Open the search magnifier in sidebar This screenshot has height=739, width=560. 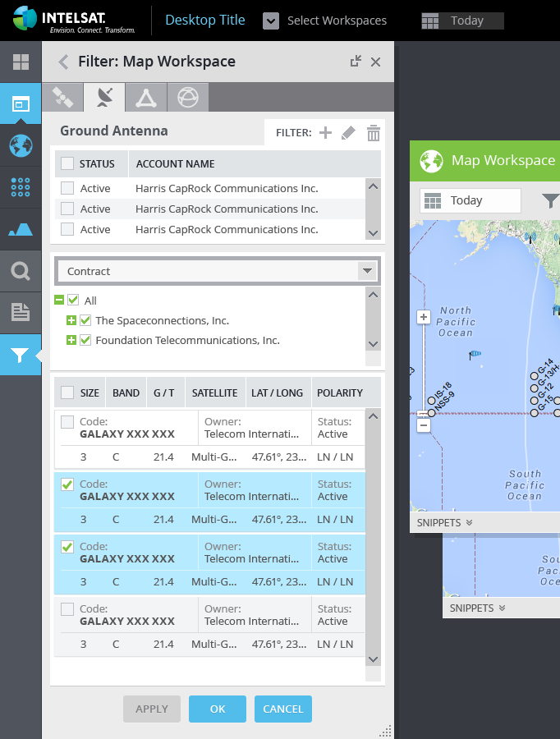[21, 271]
